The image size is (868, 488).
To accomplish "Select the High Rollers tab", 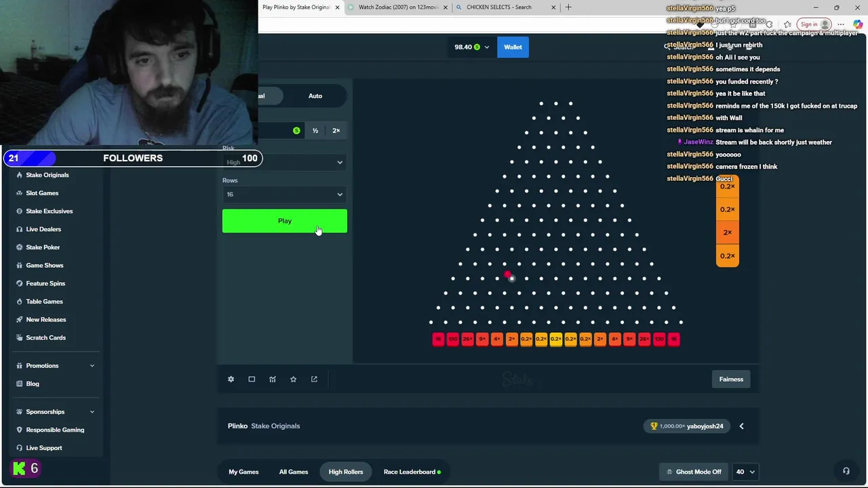I will coord(346,472).
